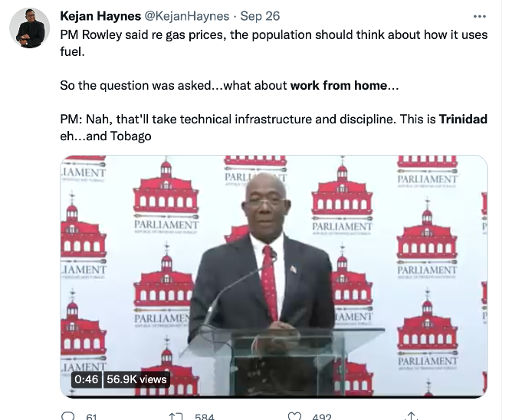Select bold 'Trinidad' word in tweet
The image size is (512, 420).
(x=463, y=119)
